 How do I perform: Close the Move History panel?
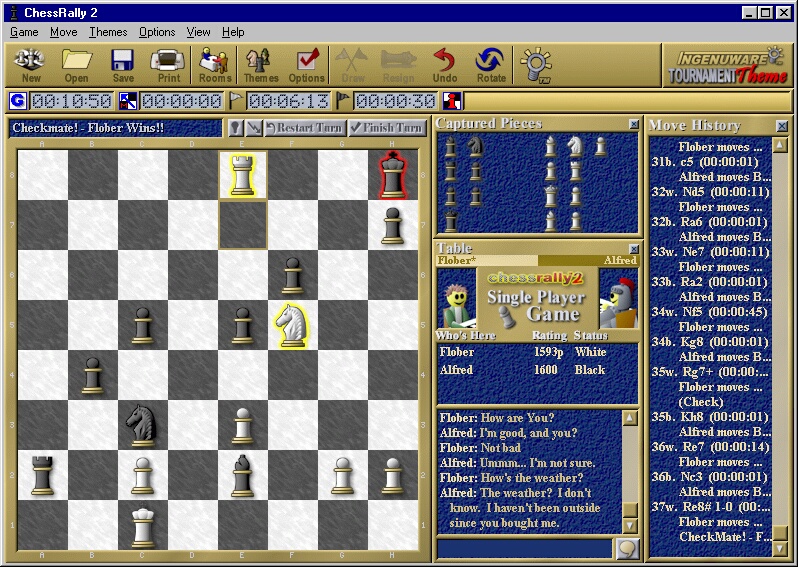[x=782, y=126]
